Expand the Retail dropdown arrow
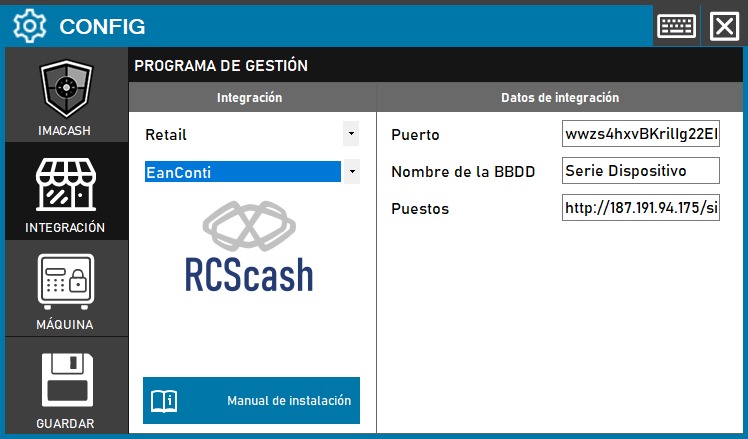Image resolution: width=748 pixels, height=439 pixels. (350, 133)
